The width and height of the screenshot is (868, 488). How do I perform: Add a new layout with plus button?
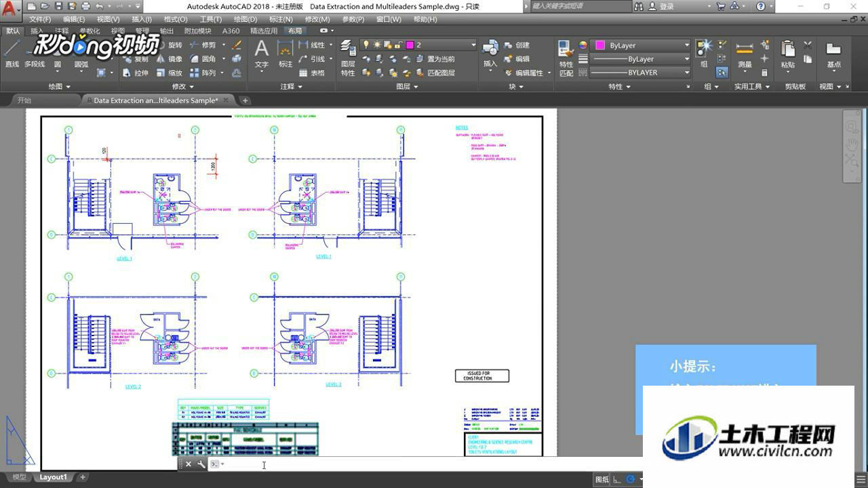(x=83, y=477)
